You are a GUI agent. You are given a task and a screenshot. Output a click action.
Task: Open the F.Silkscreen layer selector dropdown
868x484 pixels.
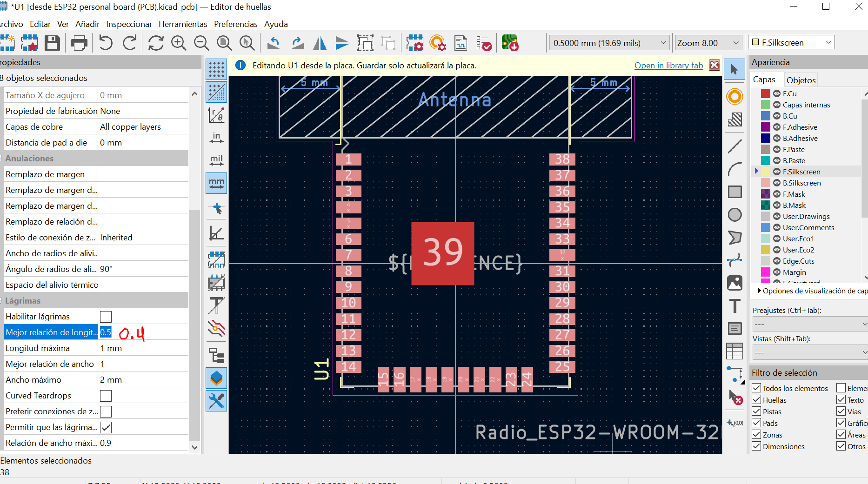(x=792, y=42)
